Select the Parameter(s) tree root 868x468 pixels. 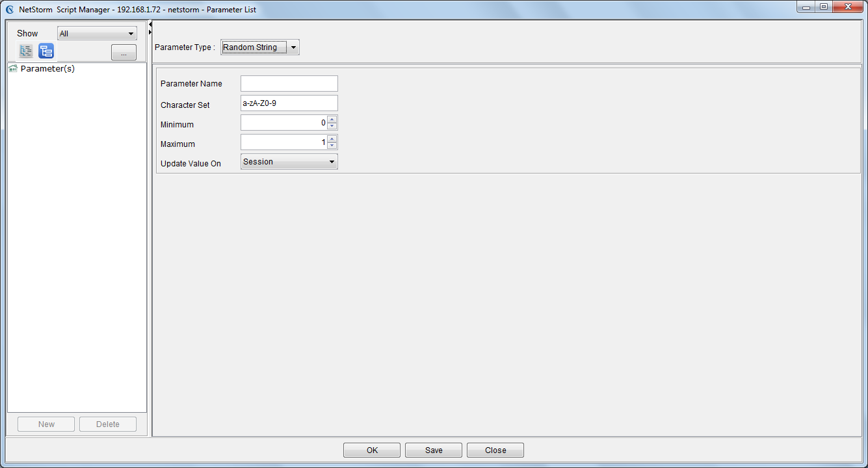point(47,68)
